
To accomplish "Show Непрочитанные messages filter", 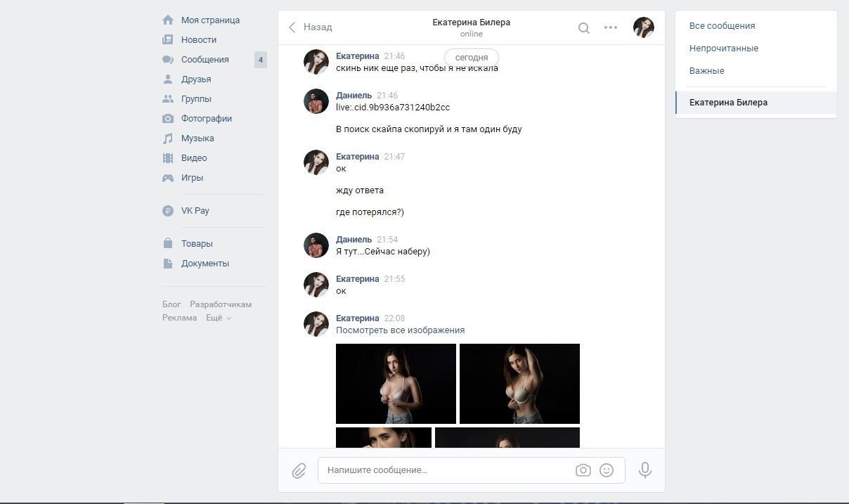I will (x=723, y=49).
